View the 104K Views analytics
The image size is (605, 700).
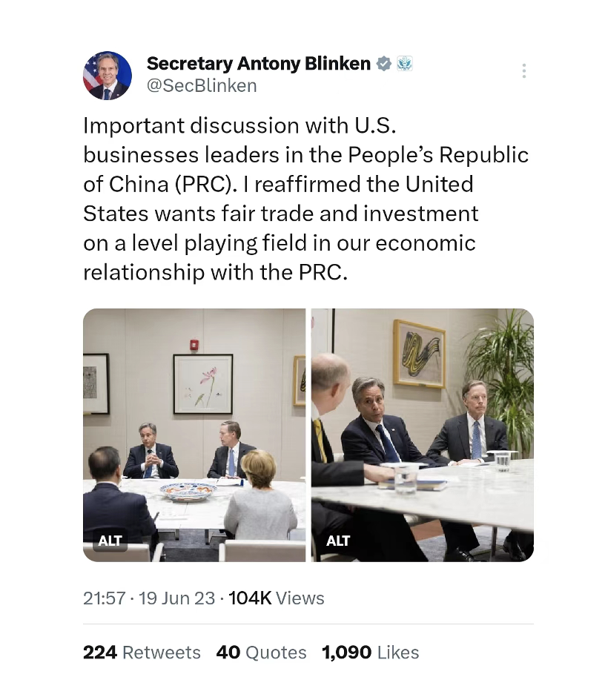(277, 598)
